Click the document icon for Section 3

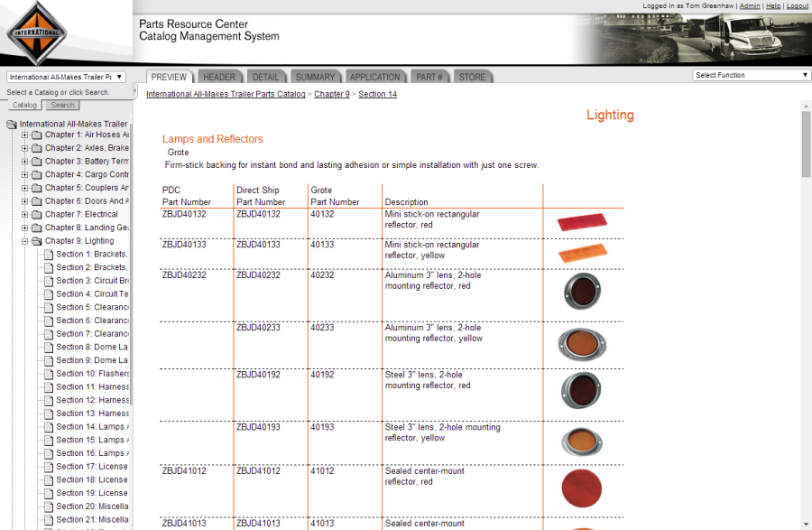click(x=49, y=282)
